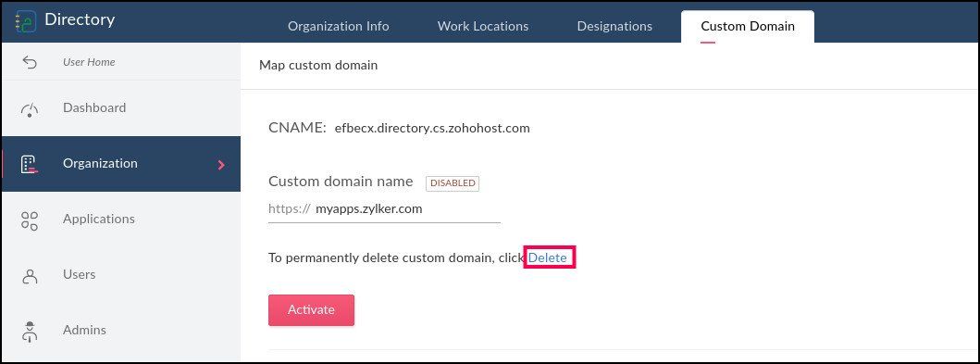980x364 pixels.
Task: Expand Organization with the pink chevron
Action: (220, 165)
